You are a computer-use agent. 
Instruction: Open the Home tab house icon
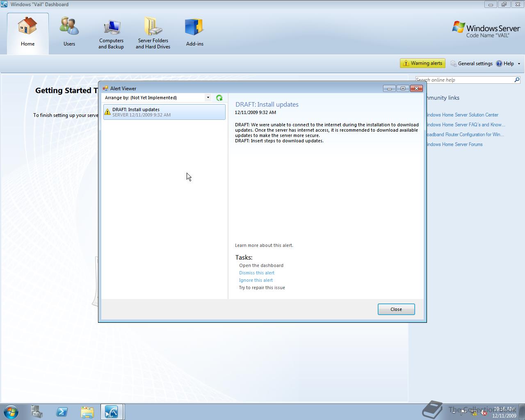(27, 26)
